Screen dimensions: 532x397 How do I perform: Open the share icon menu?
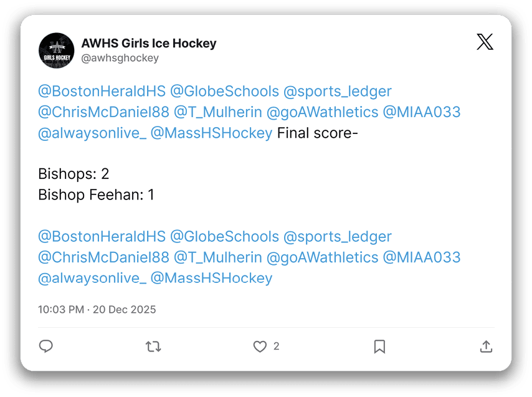point(487,347)
